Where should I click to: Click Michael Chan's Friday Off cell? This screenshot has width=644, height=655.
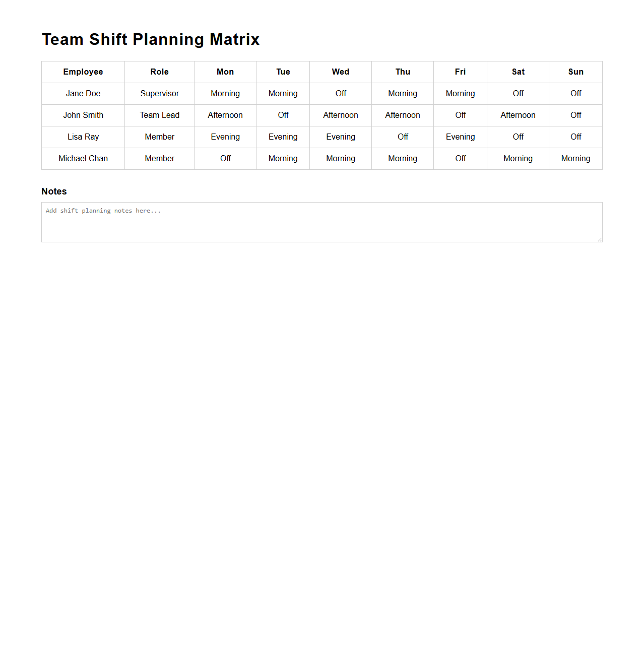coord(460,159)
